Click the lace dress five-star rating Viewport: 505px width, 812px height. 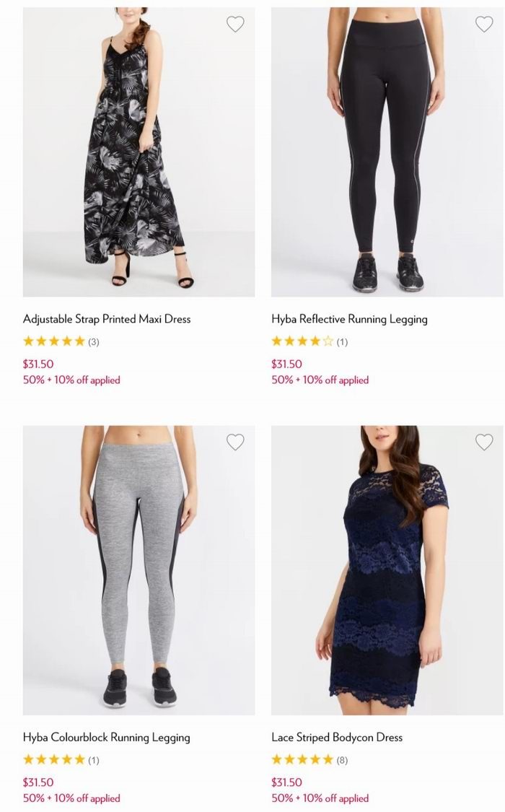pos(302,760)
